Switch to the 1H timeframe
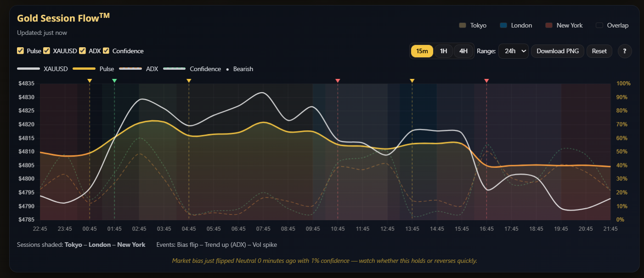The image size is (644, 278). [x=443, y=51]
